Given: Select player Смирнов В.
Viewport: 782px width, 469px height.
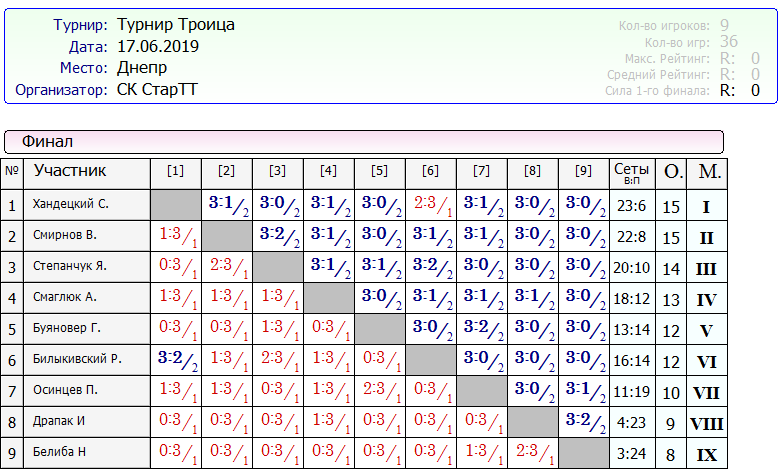Looking at the screenshot, I should [x=65, y=236].
